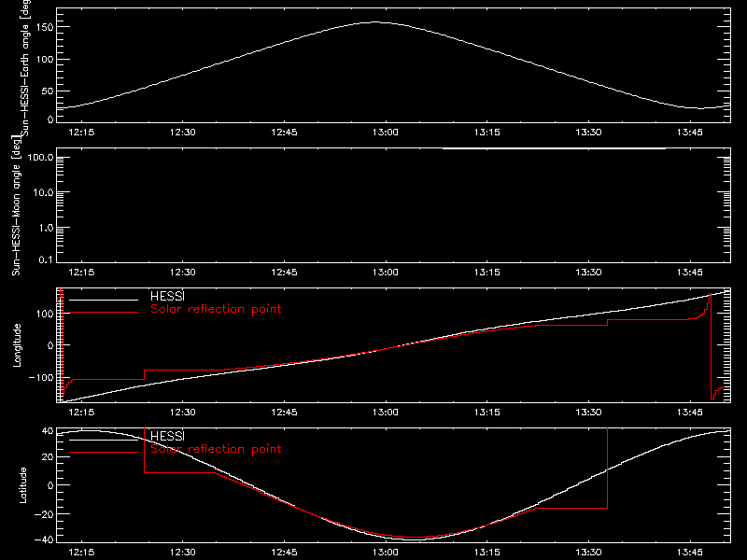Screen dimensions: 747x560
Task: Click the 40 tick on Latitude axis
Action: click(x=48, y=431)
